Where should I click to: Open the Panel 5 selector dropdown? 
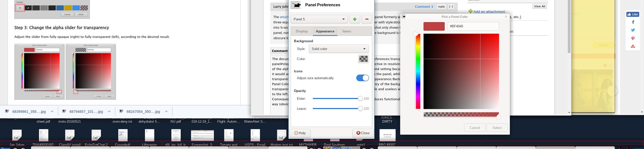[319, 19]
